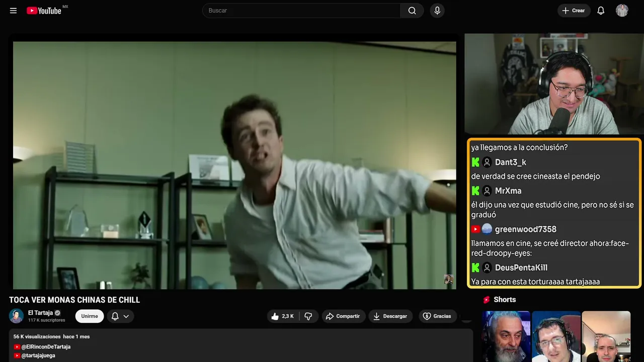Click the magnifier search button

pyautogui.click(x=412, y=11)
